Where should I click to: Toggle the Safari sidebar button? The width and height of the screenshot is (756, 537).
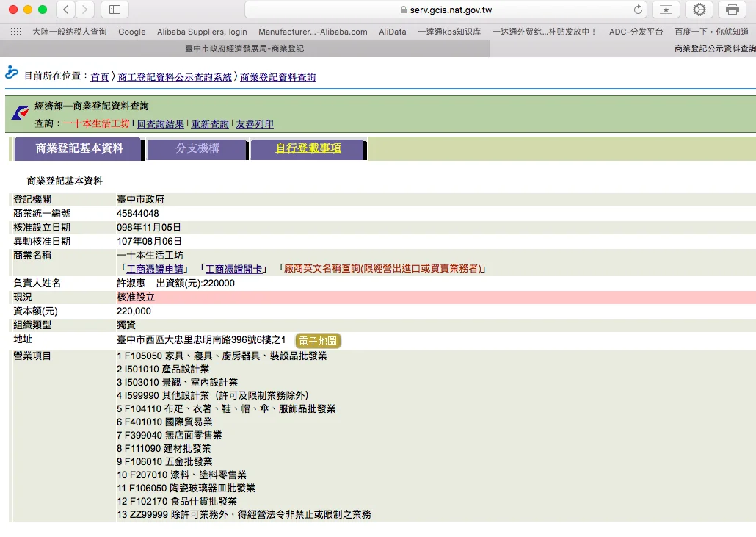pos(115,10)
